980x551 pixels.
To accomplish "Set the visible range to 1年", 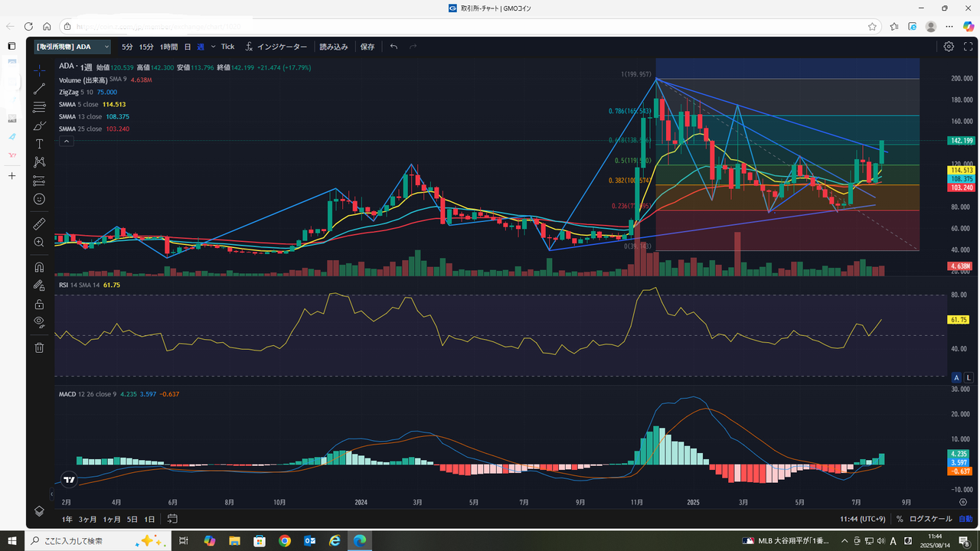I will (x=68, y=519).
